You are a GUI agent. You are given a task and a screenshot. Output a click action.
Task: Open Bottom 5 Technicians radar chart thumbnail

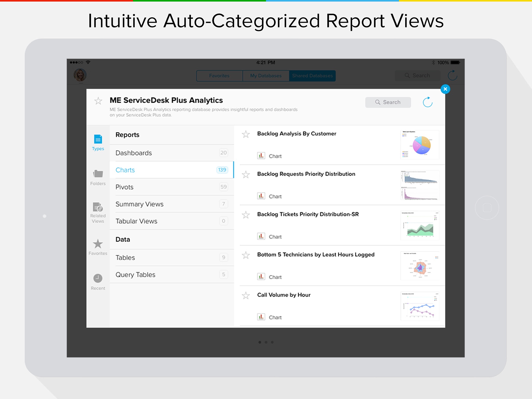coord(420,266)
